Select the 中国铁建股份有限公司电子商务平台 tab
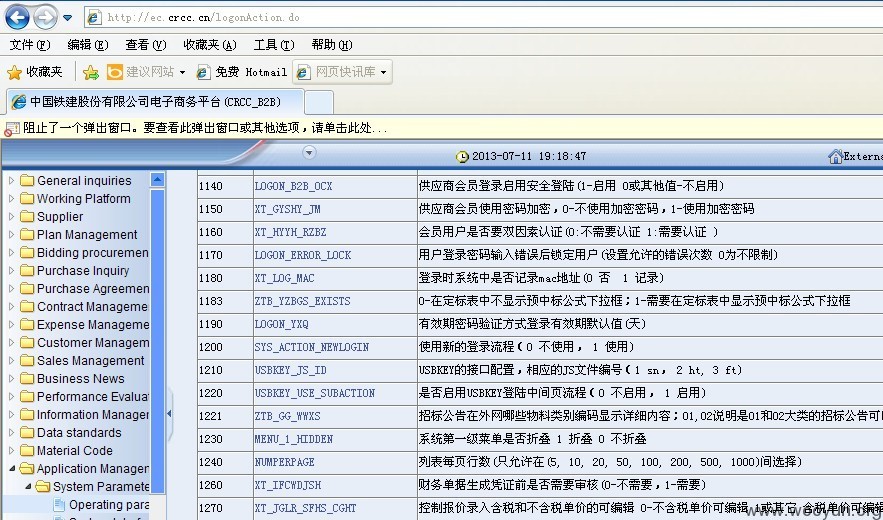883x520 pixels. pyautogui.click(x=155, y=102)
